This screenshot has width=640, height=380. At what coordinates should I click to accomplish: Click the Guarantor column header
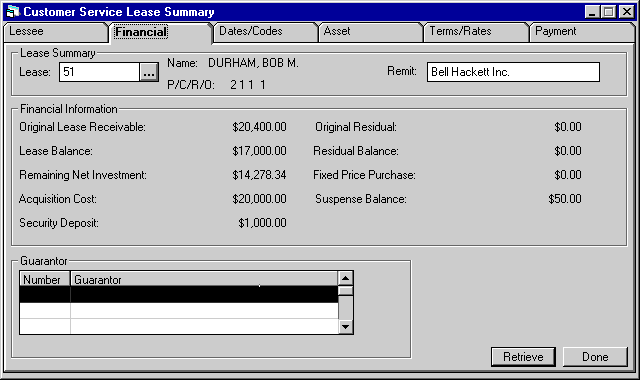pyautogui.click(x=204, y=280)
